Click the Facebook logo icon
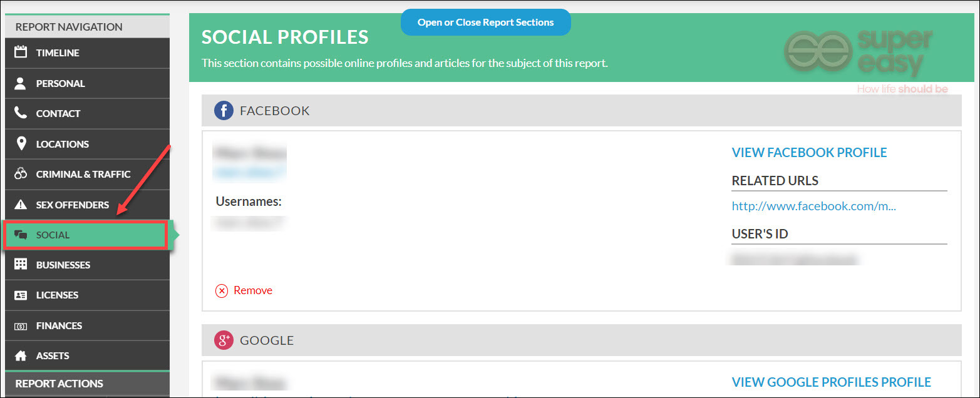Viewport: 980px width, 398px height. 224,111
